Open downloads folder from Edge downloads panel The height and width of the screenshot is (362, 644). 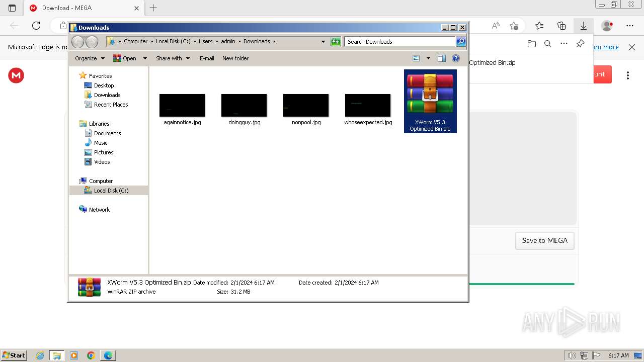pyautogui.click(x=532, y=44)
